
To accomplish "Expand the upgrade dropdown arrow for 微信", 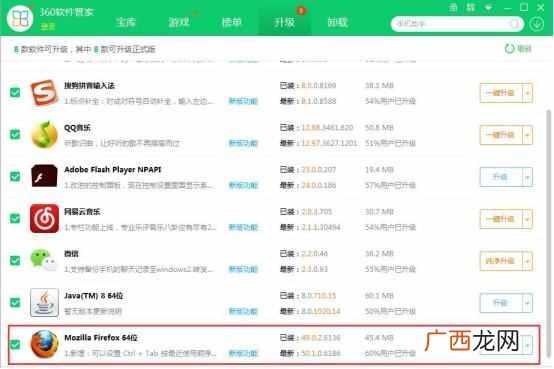I will pos(528,261).
